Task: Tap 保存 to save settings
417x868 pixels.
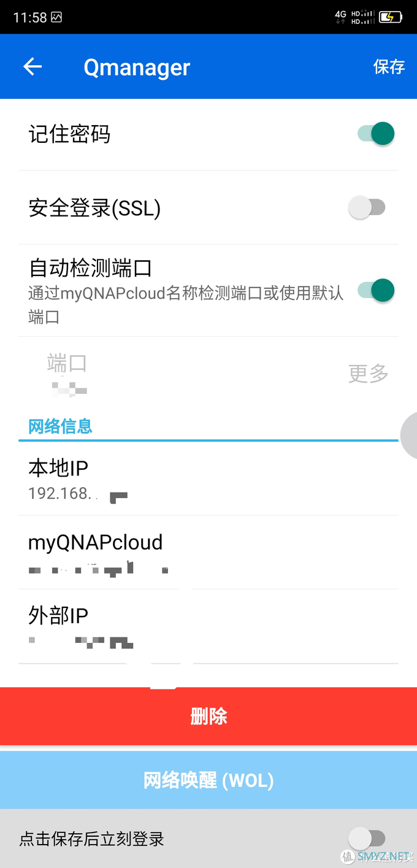Action: [389, 66]
